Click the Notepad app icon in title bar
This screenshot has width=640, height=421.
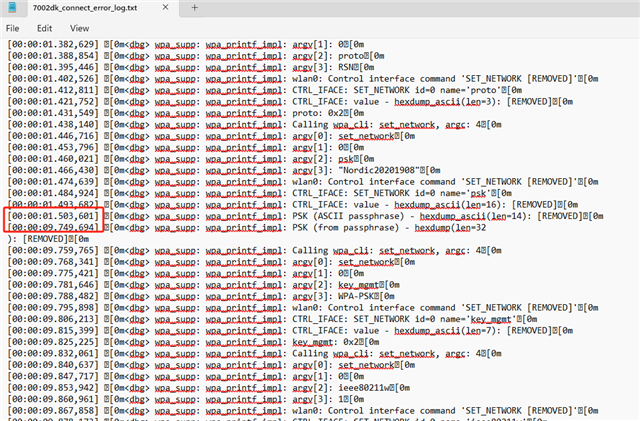click(13, 8)
